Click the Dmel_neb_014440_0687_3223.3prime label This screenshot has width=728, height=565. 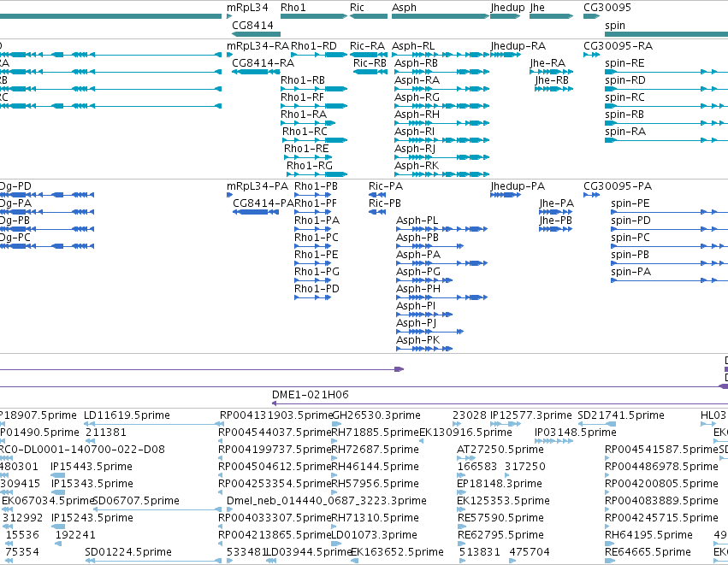tap(327, 501)
